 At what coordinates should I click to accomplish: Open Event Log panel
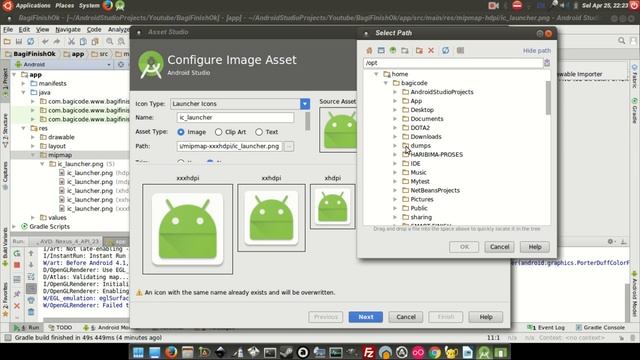(546, 327)
